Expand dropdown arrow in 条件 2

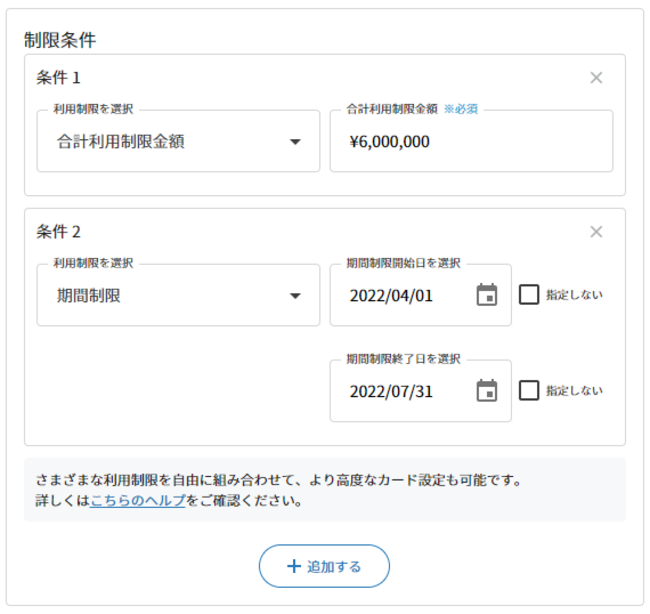[295, 296]
